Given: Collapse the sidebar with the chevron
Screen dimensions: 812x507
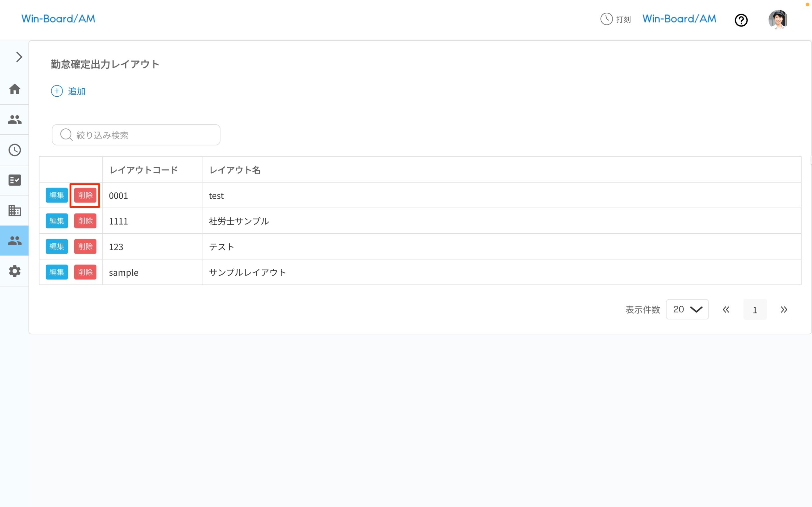Looking at the screenshot, I should pyautogui.click(x=18, y=57).
